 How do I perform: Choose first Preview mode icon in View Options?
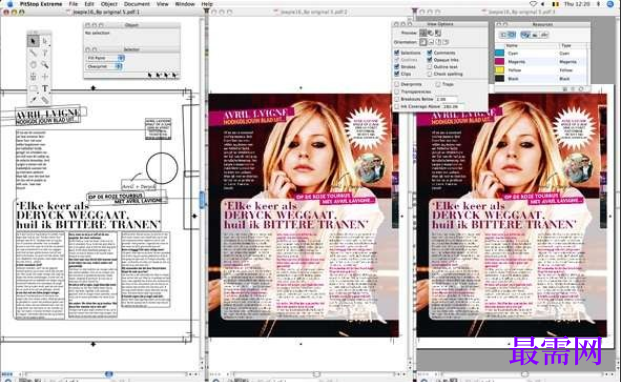423,33
